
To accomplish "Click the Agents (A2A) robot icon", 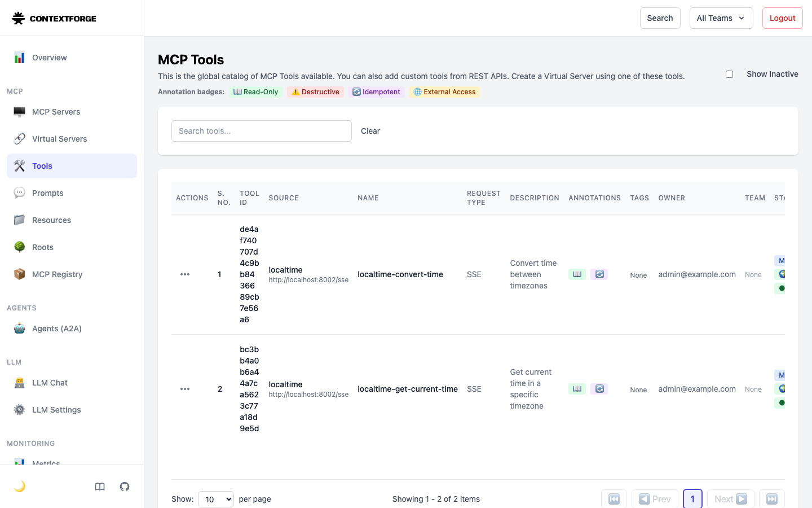I will click(20, 329).
